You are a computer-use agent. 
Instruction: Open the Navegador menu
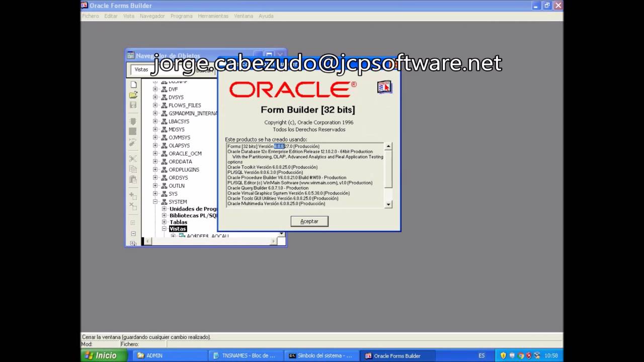point(152,16)
